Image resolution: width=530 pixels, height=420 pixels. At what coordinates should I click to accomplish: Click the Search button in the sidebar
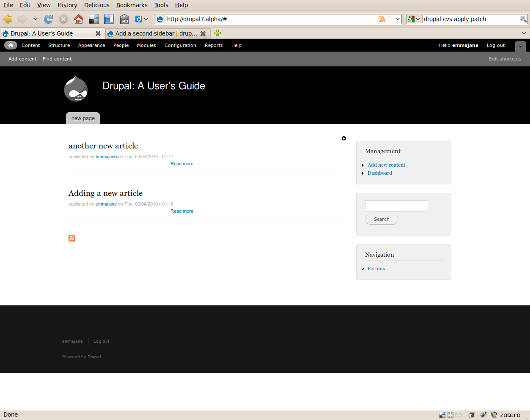point(381,219)
